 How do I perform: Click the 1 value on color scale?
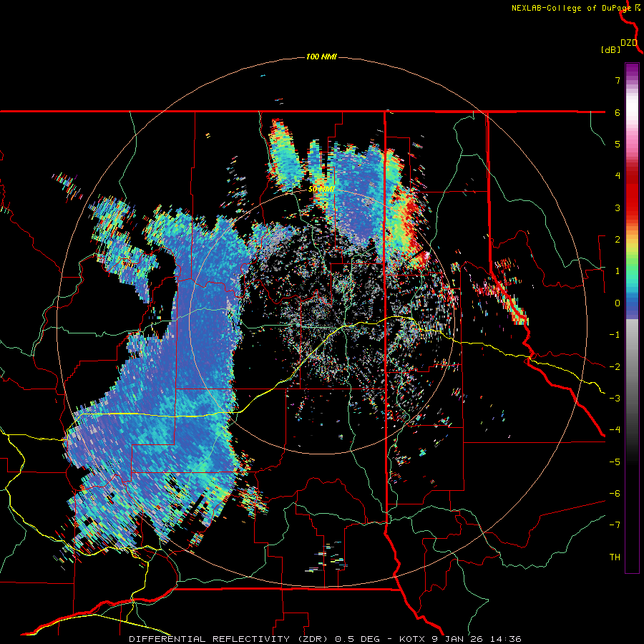click(618, 271)
